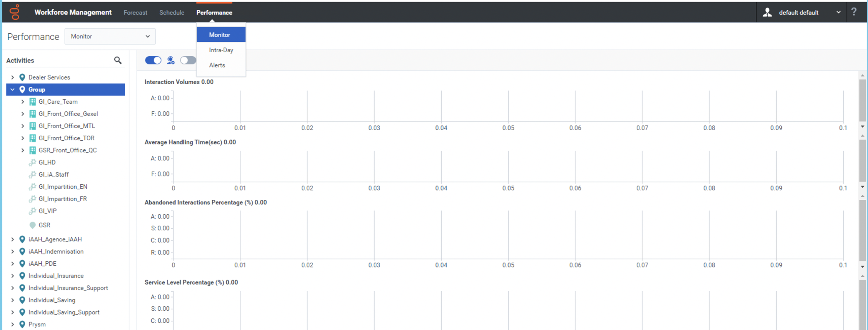The width and height of the screenshot is (868, 330).
Task: Click the user avatar icon
Action: click(767, 12)
